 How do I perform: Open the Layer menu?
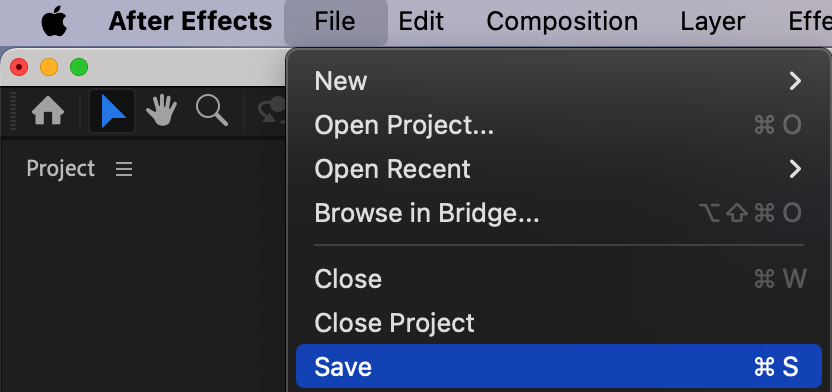pyautogui.click(x=713, y=22)
